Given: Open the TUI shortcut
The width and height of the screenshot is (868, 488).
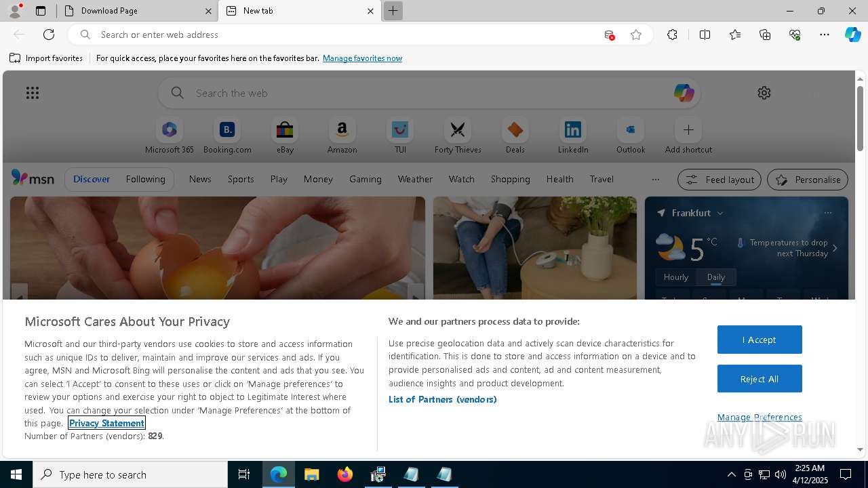Looking at the screenshot, I should (x=400, y=136).
